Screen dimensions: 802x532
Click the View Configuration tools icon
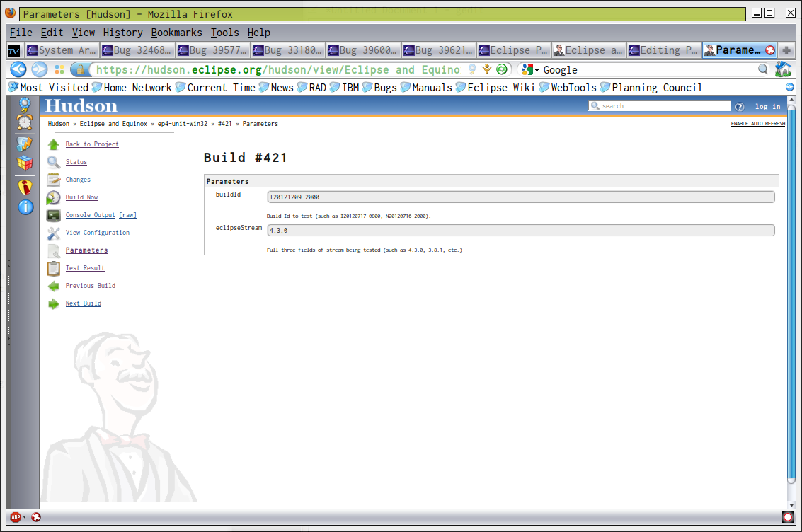click(53, 233)
